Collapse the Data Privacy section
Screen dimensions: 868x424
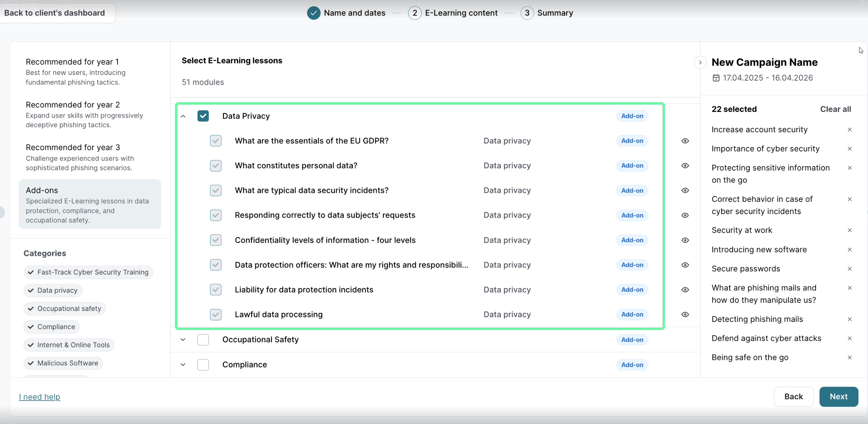coord(183,116)
